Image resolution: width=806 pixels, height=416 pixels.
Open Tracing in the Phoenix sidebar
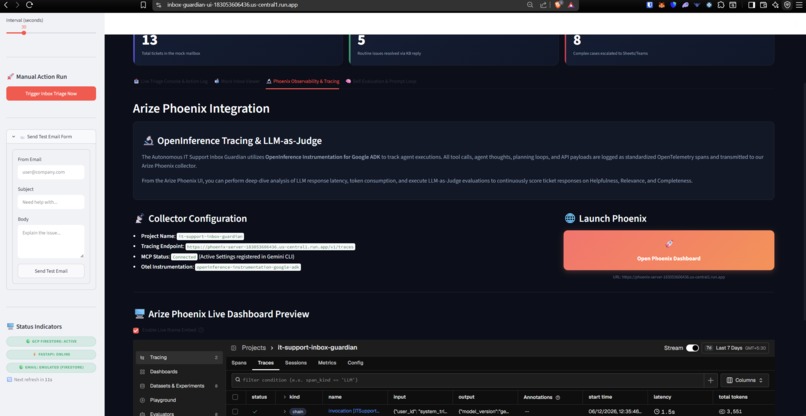point(178,357)
